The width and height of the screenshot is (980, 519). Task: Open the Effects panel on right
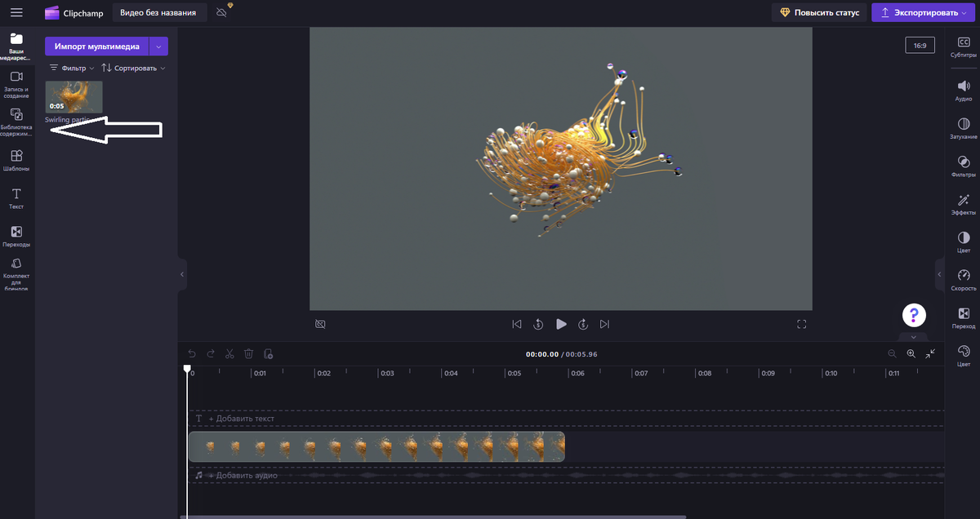tap(963, 204)
